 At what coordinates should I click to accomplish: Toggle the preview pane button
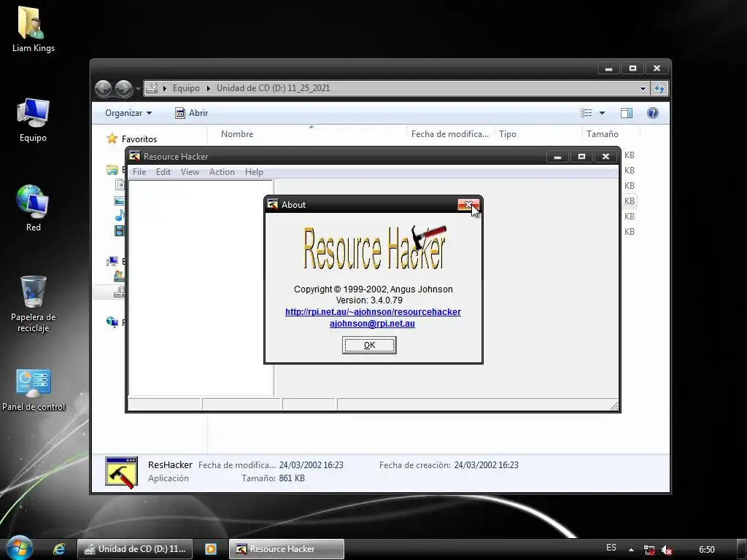[x=627, y=113]
